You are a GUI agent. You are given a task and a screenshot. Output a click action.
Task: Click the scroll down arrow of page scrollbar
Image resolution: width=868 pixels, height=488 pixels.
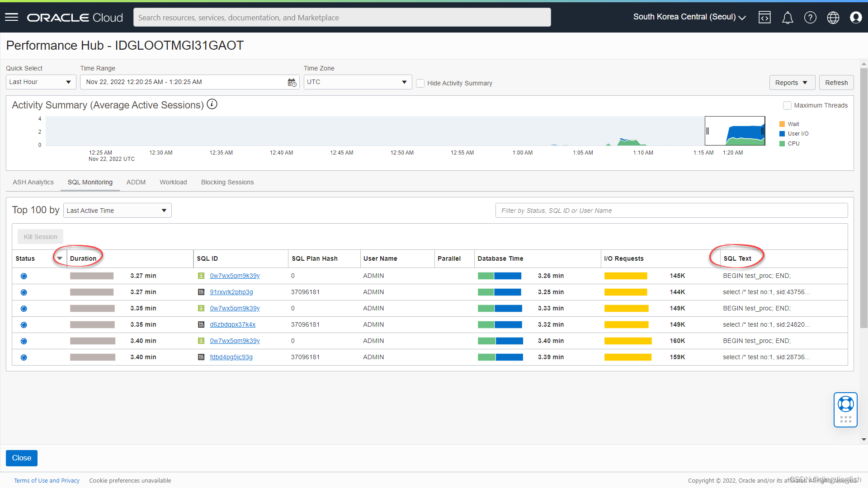point(864,439)
